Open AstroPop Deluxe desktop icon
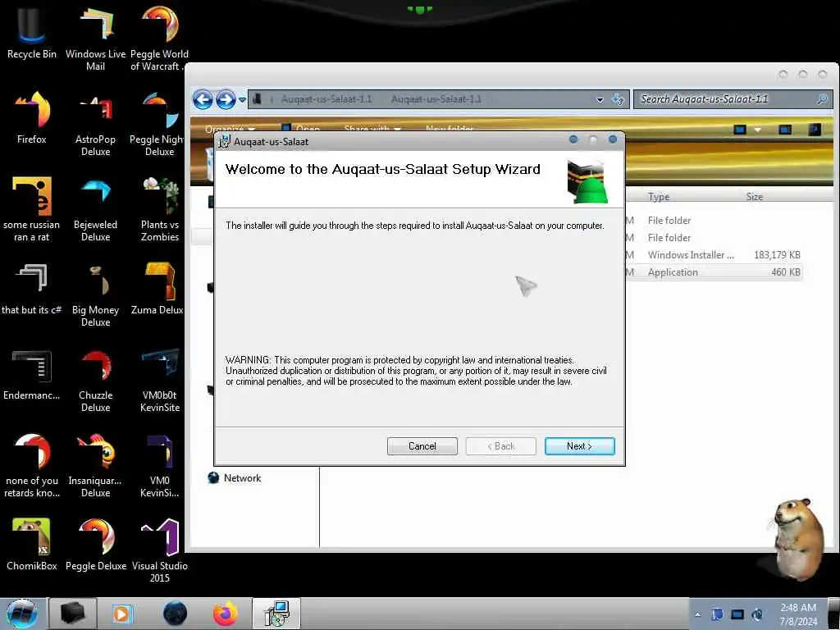The image size is (840, 630). point(95,123)
